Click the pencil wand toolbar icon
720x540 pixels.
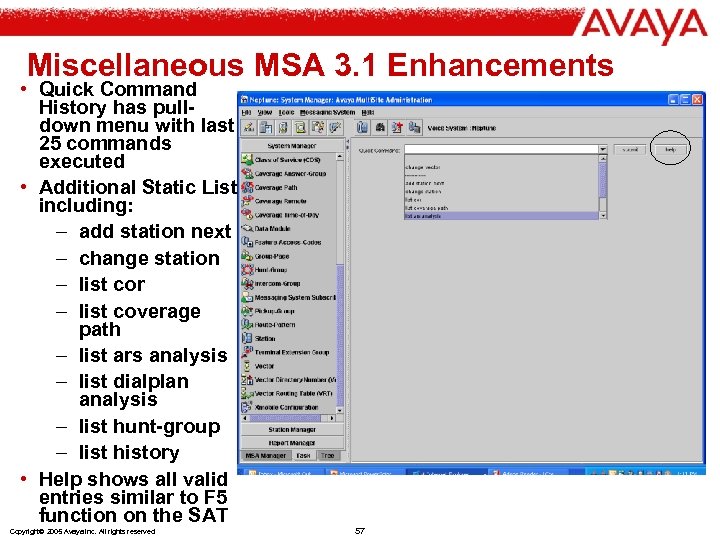click(249, 128)
